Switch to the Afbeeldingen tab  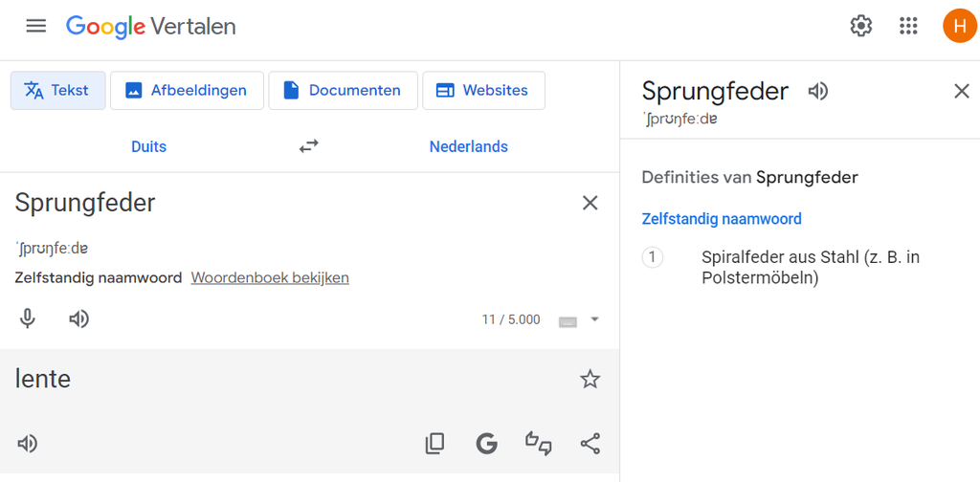[x=186, y=91]
